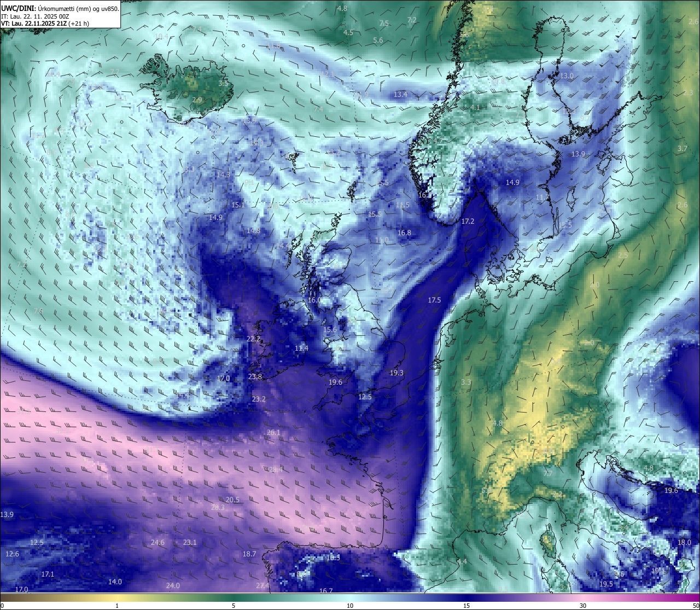The image size is (700, 610).
Task: Click the 23.2 value on the map
Action: pyautogui.click(x=259, y=399)
